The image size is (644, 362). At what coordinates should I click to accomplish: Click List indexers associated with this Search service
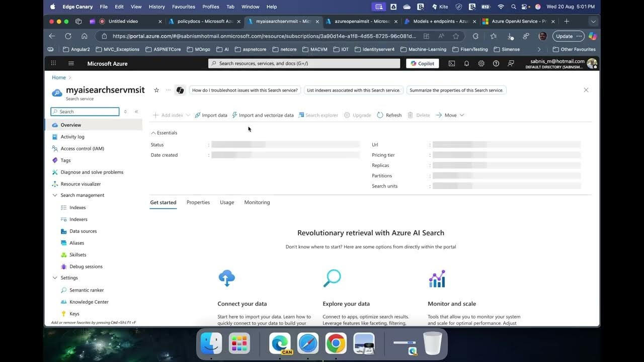353,90
